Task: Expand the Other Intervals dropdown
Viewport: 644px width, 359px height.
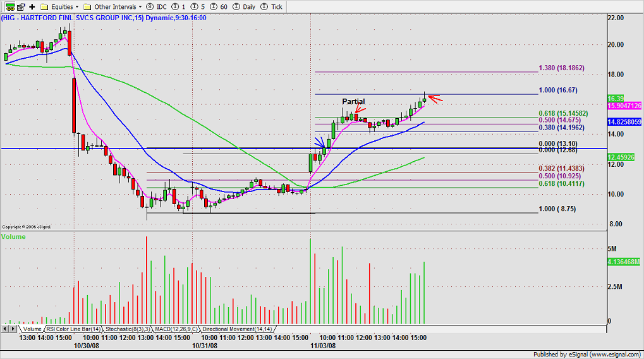Action: [x=112, y=6]
